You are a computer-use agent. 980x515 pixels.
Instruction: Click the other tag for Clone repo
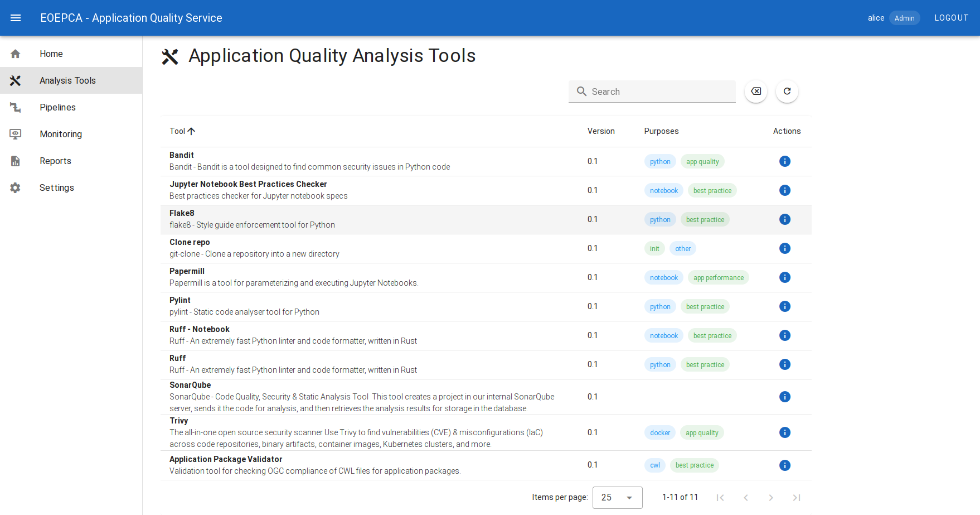pos(683,249)
